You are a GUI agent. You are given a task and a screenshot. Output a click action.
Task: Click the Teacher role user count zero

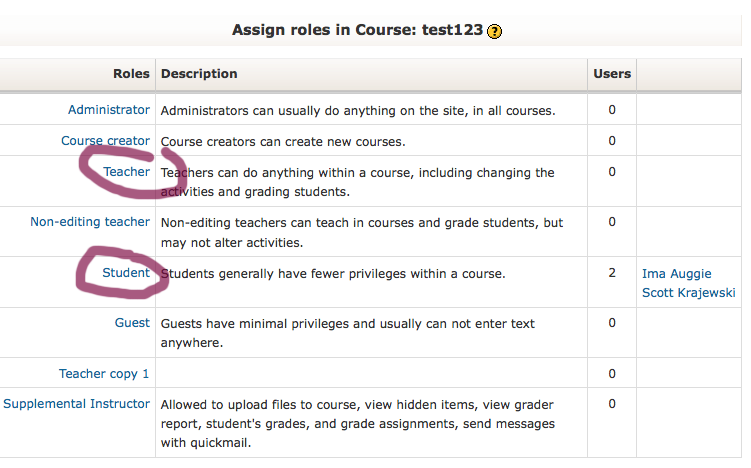(x=612, y=172)
